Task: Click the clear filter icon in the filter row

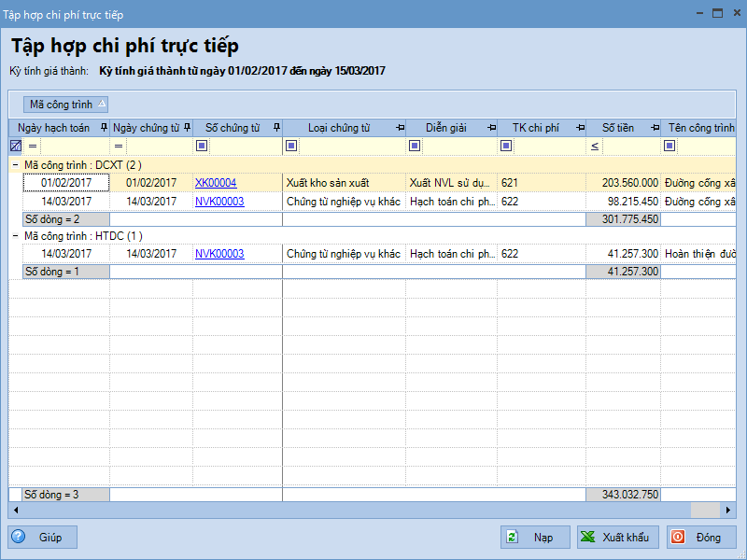Action: click(x=15, y=146)
